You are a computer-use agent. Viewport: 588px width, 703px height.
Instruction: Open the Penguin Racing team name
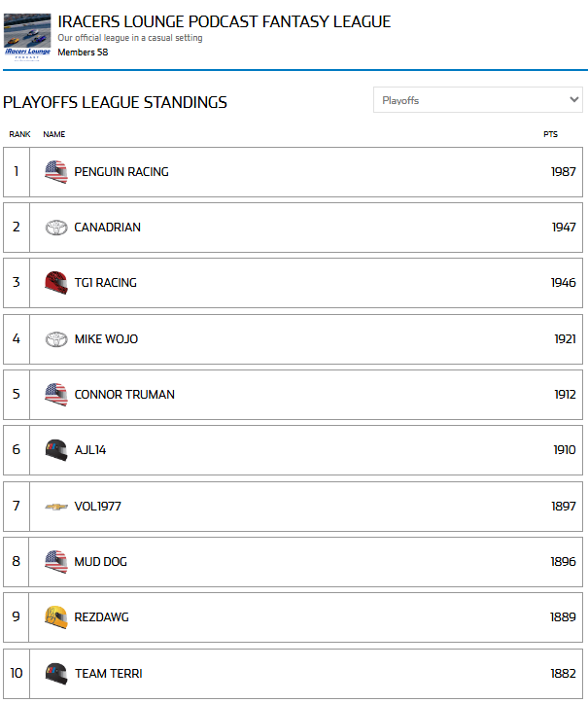click(x=121, y=172)
